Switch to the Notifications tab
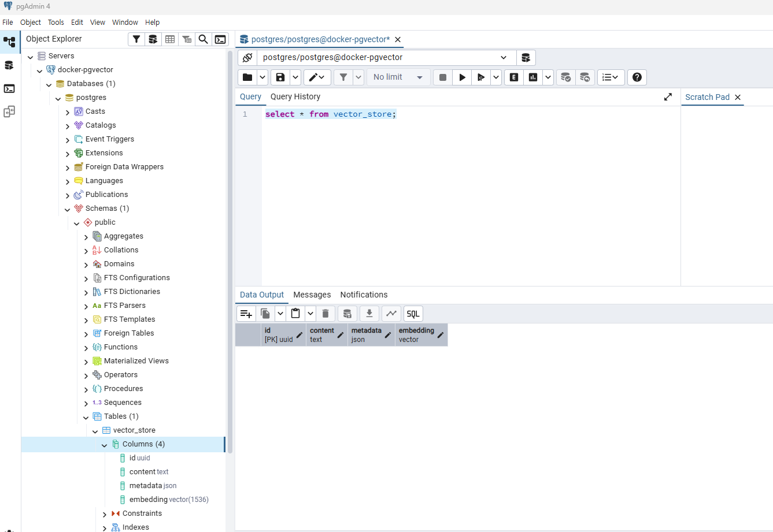773x532 pixels. click(x=364, y=295)
